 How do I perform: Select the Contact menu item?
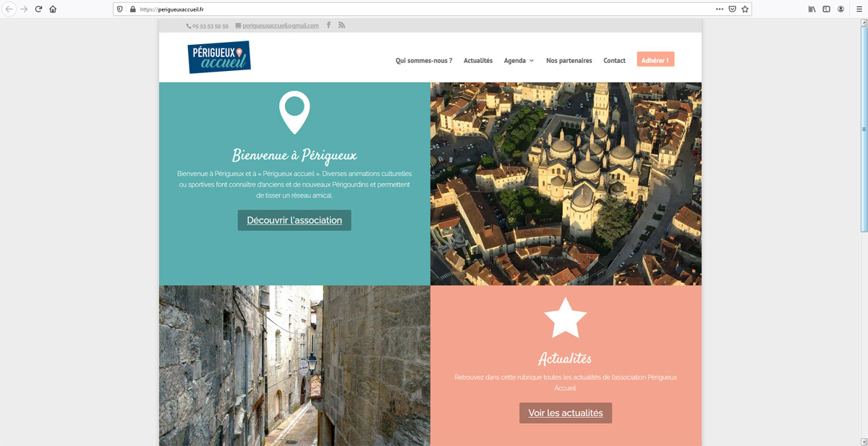(614, 61)
